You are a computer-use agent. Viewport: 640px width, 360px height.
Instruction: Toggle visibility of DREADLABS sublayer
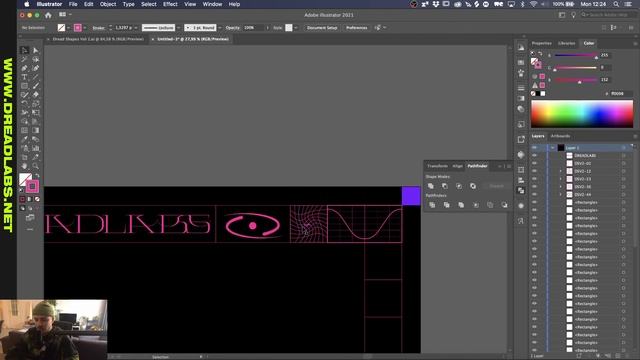(534, 156)
